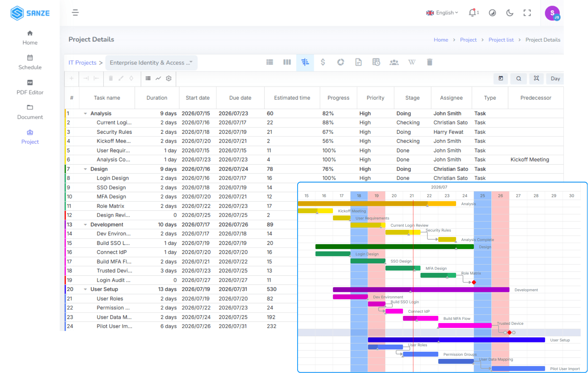Screen dimensions: 588x373
Task: Click the Harry Fewat assignee cell
Action: pos(451,132)
